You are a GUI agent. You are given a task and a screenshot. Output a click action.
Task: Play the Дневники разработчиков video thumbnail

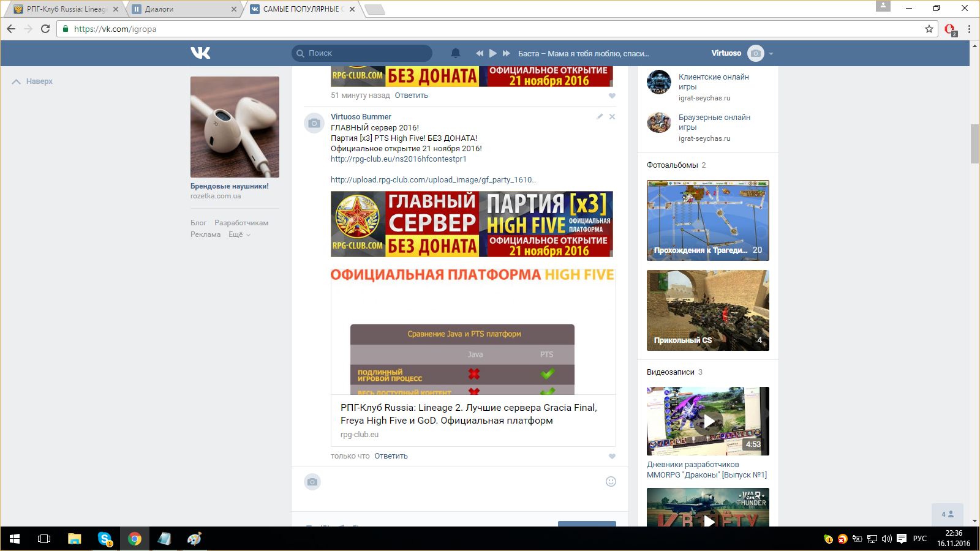coord(708,421)
